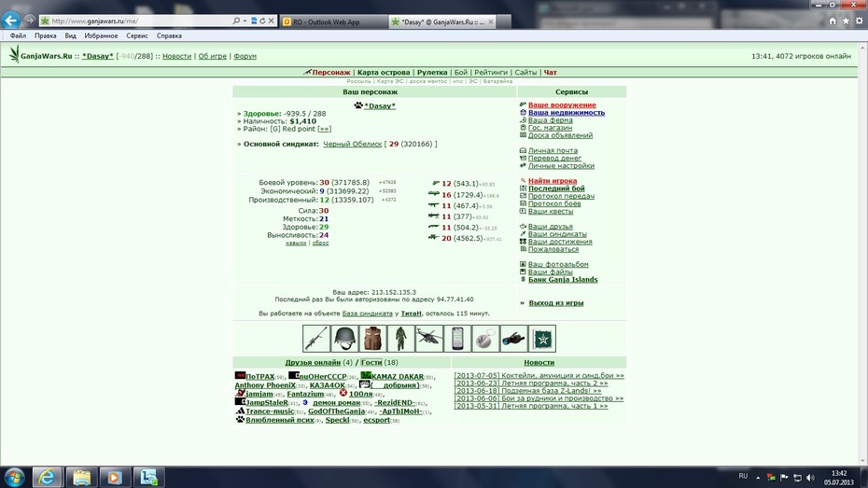Click the round chip item slot
Screen dimensions: 868x488
(x=485, y=338)
